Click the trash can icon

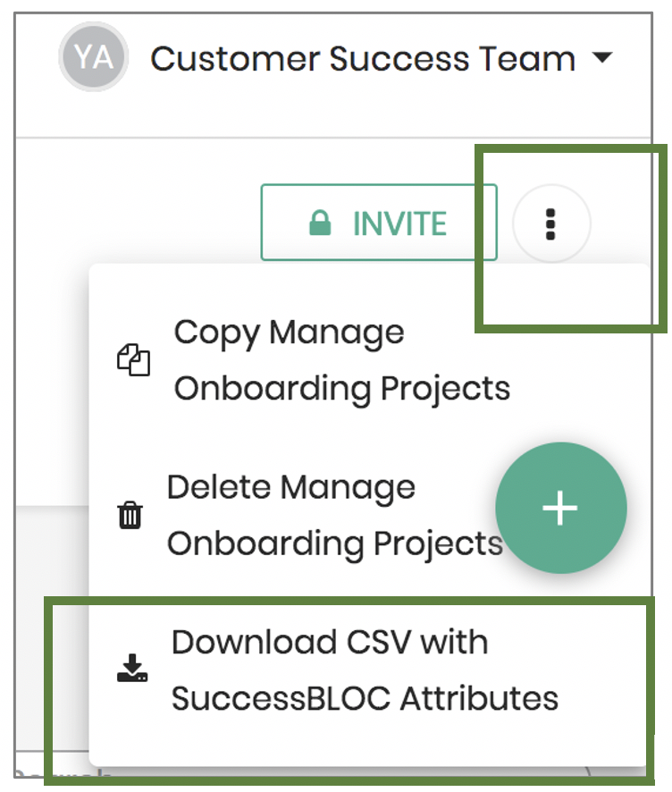coord(130,515)
